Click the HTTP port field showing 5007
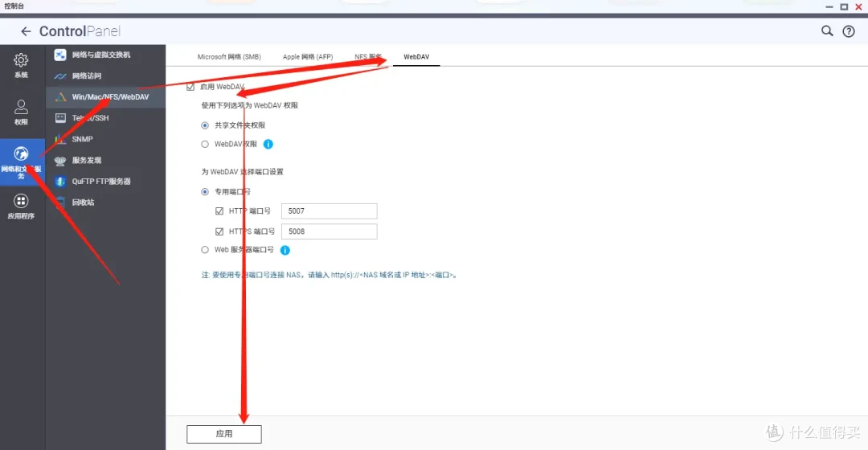This screenshot has width=868, height=450. 330,211
